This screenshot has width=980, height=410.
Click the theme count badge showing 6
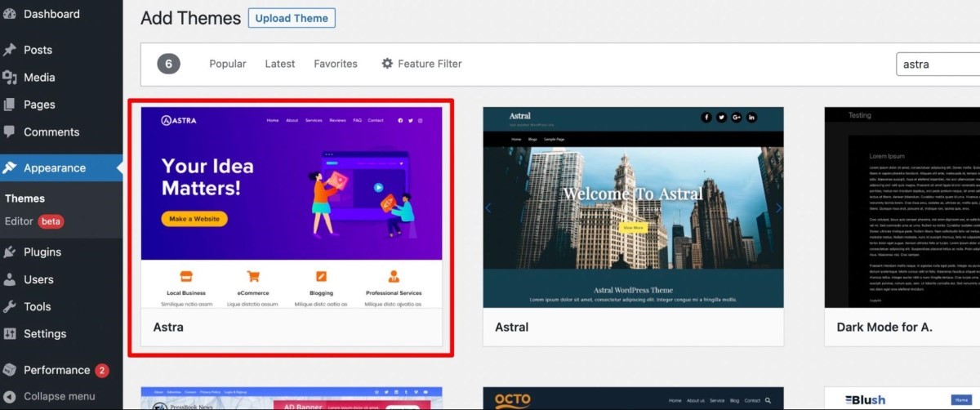coord(168,64)
